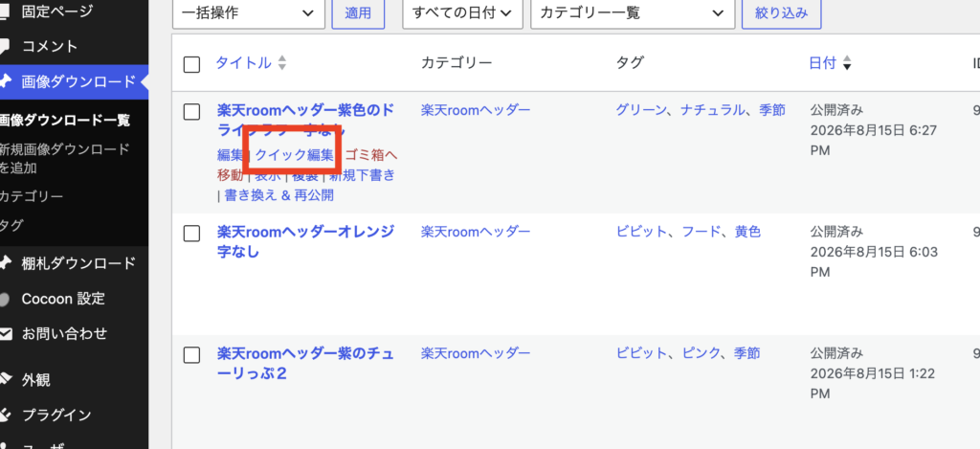Click 季節 tag in チューリっぷ row
The image size is (980, 449).
click(746, 353)
